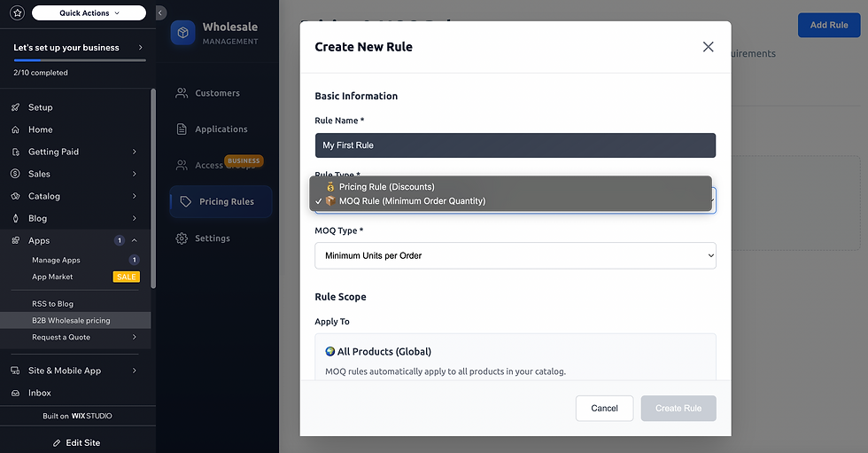Click the Create Rule button
868x453 pixels.
point(678,409)
